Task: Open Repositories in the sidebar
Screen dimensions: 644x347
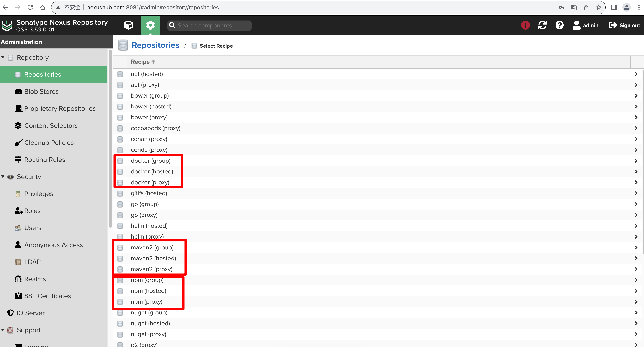Action: [54, 75]
